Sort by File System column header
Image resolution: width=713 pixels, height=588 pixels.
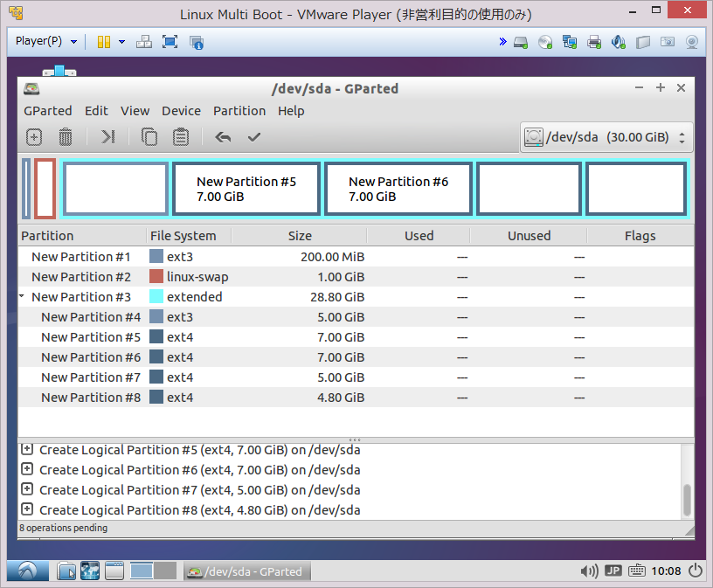(189, 236)
